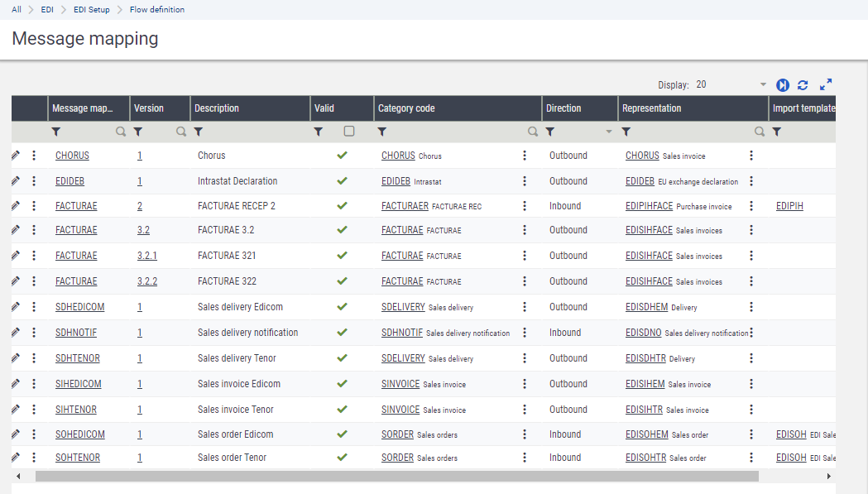Screen dimensions: 868x494
Task: Expand the Direction filter dropdown arrow
Action: 609,132
